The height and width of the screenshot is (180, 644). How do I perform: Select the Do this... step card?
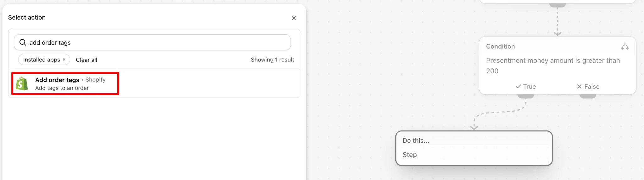tap(474, 148)
